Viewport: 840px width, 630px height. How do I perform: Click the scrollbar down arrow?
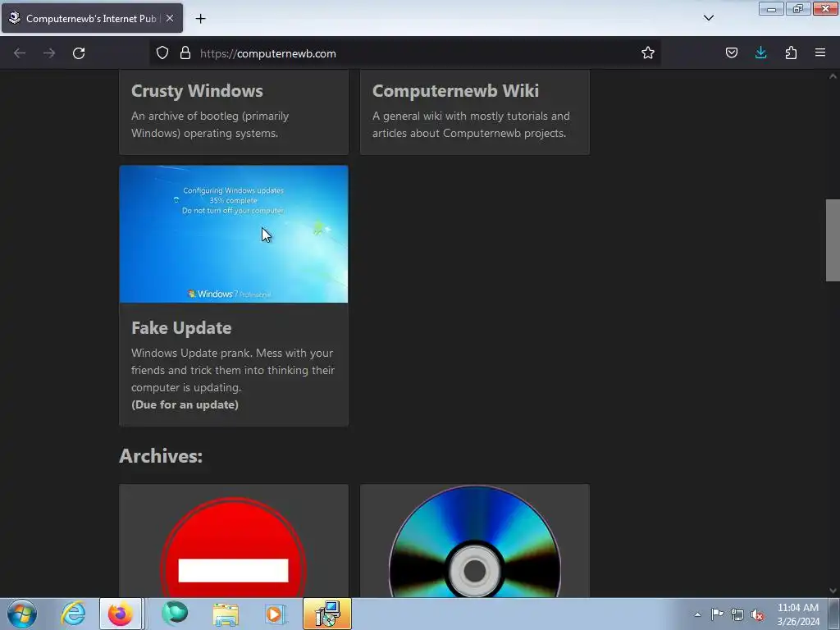(x=833, y=591)
